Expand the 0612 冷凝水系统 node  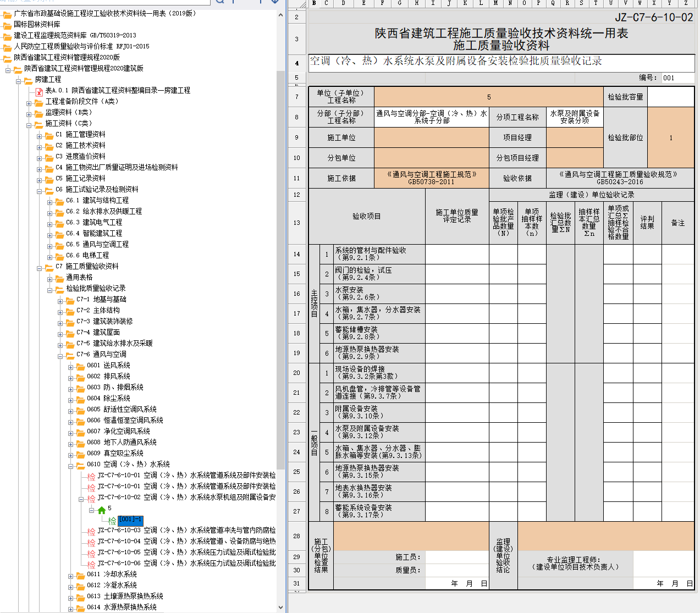[x=71, y=587]
